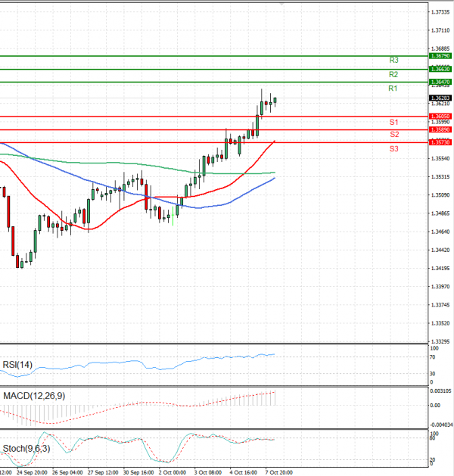Select the R1 resistance label
The width and height of the screenshot is (454, 476).
(393, 89)
